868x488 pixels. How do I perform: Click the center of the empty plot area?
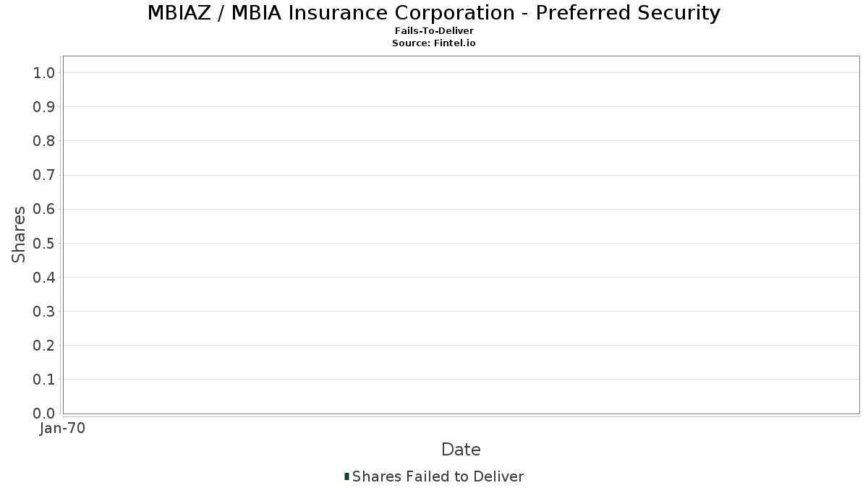point(461,235)
